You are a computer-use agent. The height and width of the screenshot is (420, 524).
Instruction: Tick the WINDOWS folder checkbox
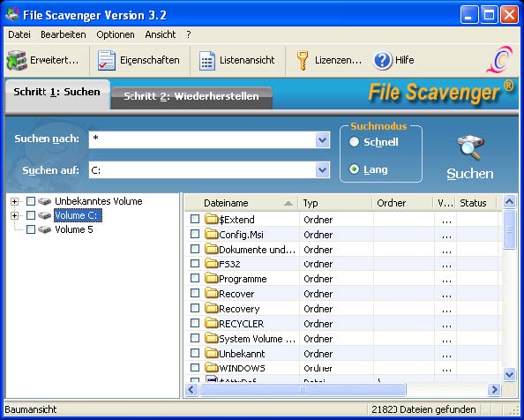tap(195, 368)
